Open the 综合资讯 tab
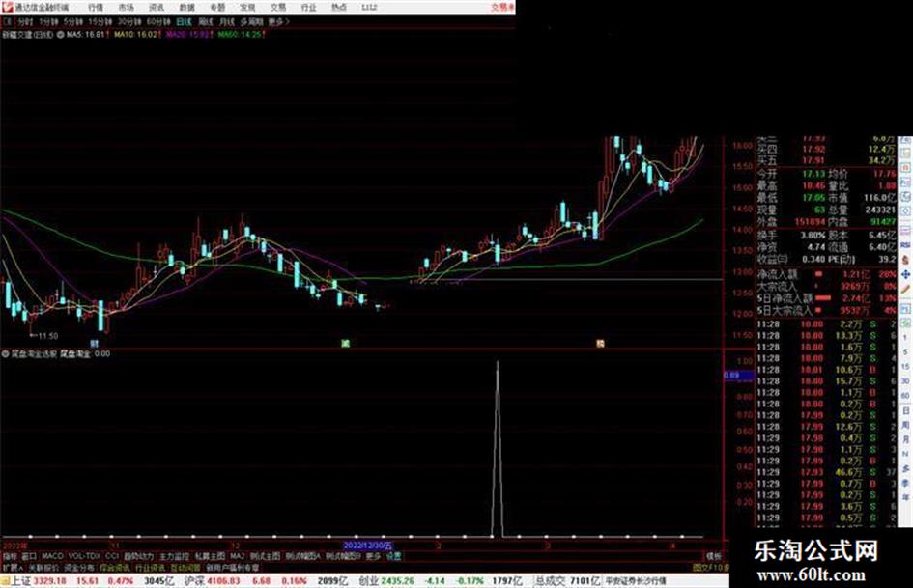Image resolution: width=913 pixels, height=588 pixels. coord(114,567)
